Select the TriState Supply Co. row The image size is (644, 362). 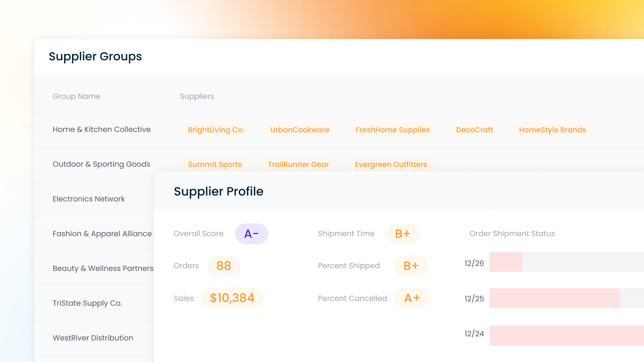click(87, 303)
